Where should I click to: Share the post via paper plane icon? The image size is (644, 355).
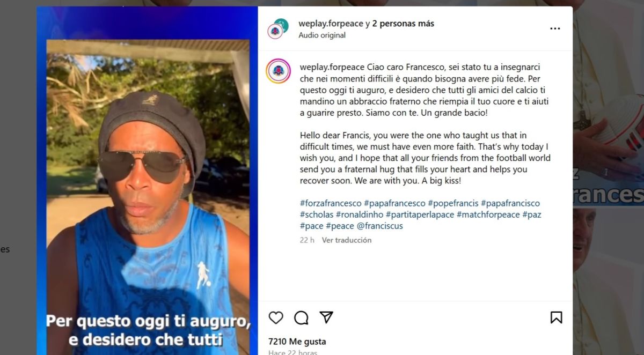(x=326, y=317)
